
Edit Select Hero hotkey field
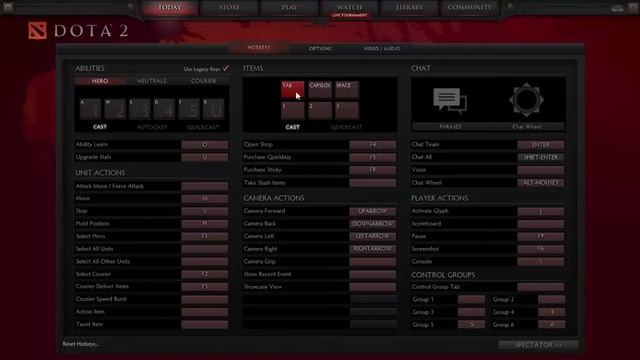coord(204,236)
